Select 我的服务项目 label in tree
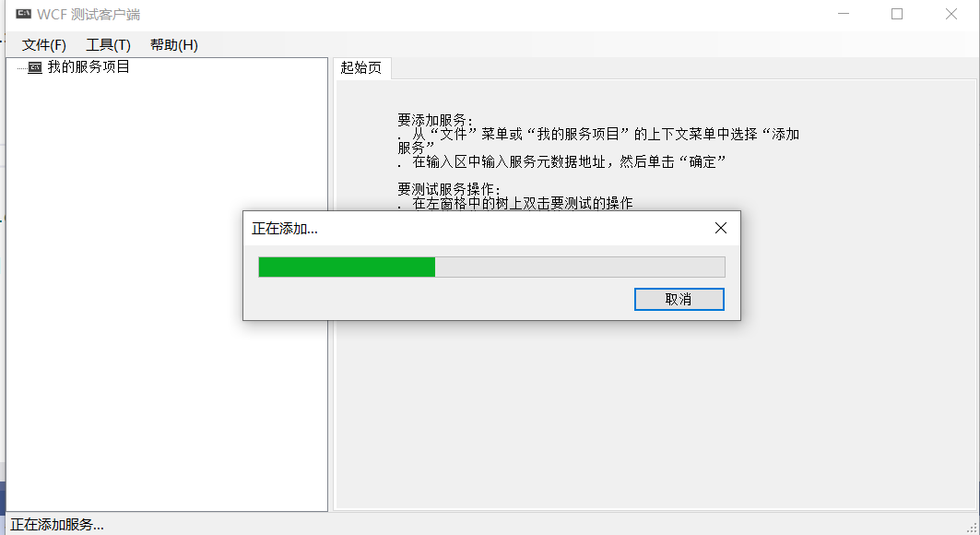The width and height of the screenshot is (980, 535). click(89, 66)
